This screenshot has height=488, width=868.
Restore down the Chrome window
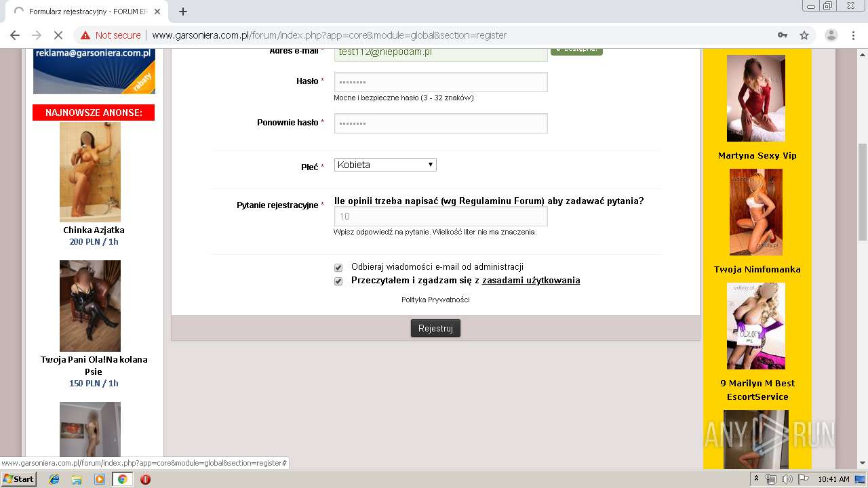click(827, 6)
